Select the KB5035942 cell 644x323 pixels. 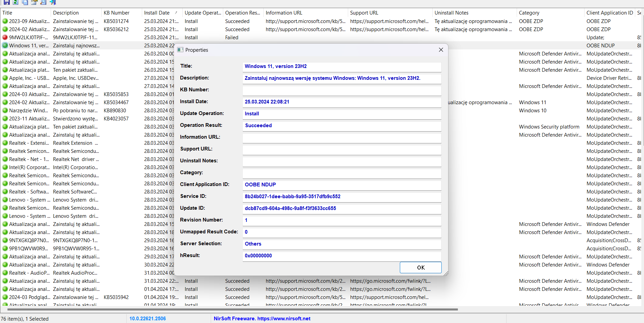tap(116, 297)
